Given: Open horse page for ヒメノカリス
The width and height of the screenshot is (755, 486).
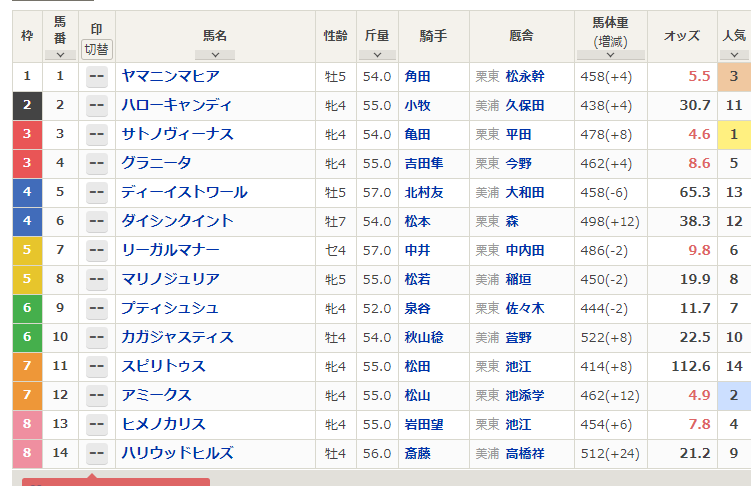Looking at the screenshot, I should (x=163, y=424).
